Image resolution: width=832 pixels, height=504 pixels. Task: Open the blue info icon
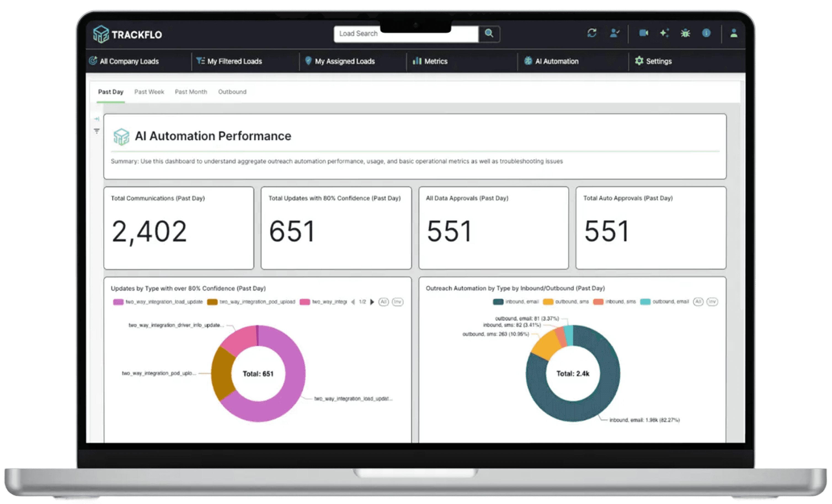[706, 33]
